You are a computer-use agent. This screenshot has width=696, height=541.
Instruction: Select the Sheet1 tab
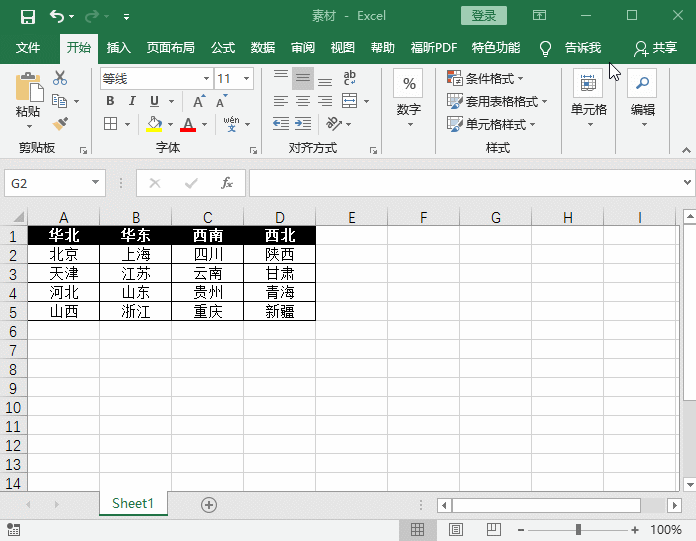[133, 503]
